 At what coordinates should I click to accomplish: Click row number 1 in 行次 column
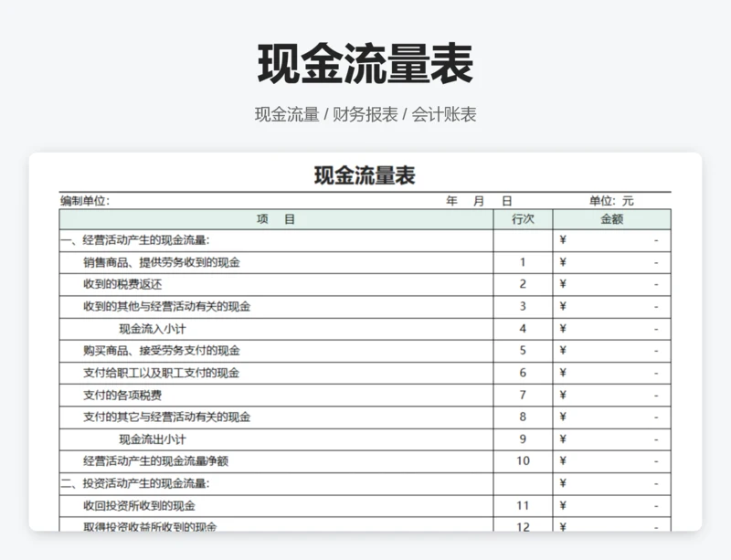click(x=523, y=262)
